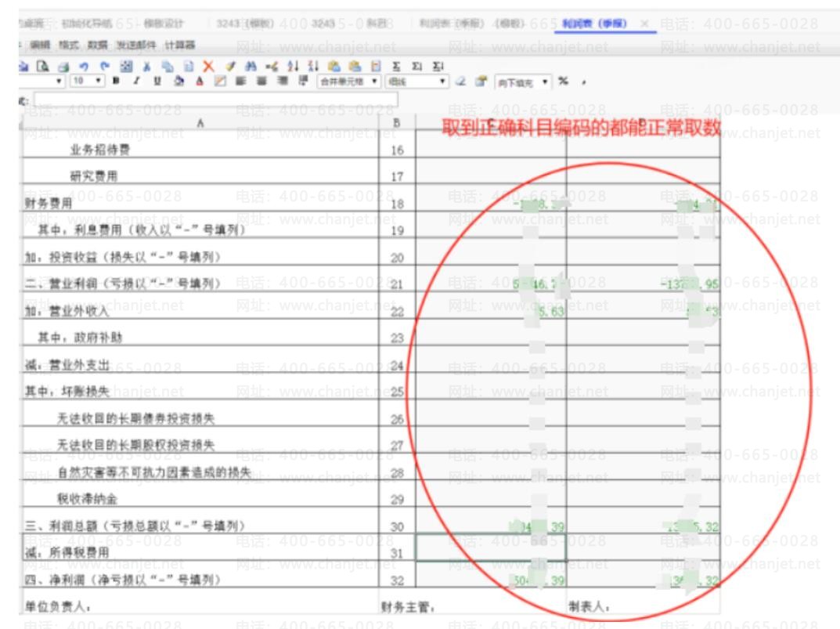Switch to the 初始化导航 tab
Viewport: 840px width, 629px height.
[88, 23]
